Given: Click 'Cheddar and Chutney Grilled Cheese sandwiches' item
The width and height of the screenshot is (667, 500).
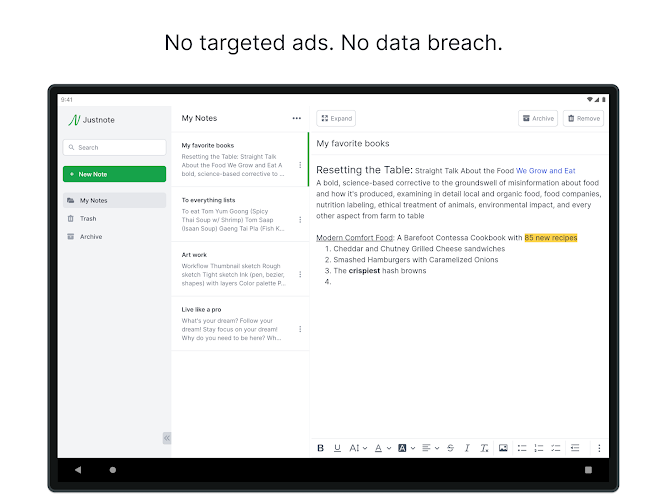Looking at the screenshot, I should pos(419,249).
